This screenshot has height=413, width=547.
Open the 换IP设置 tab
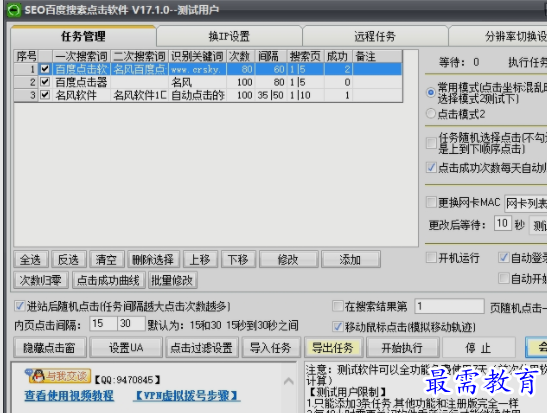(229, 36)
